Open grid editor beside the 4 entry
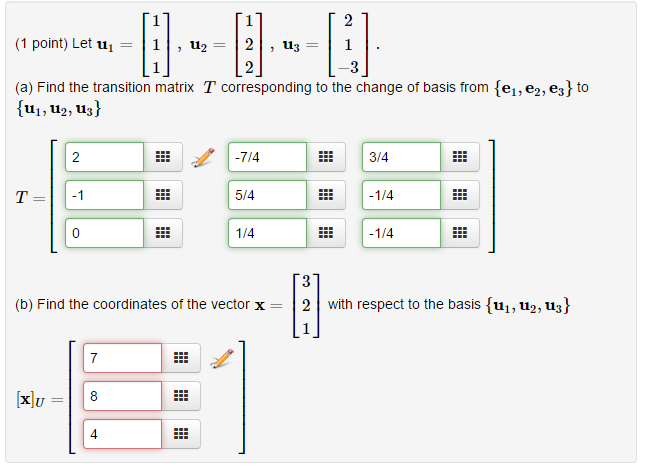648x471 pixels. (181, 434)
